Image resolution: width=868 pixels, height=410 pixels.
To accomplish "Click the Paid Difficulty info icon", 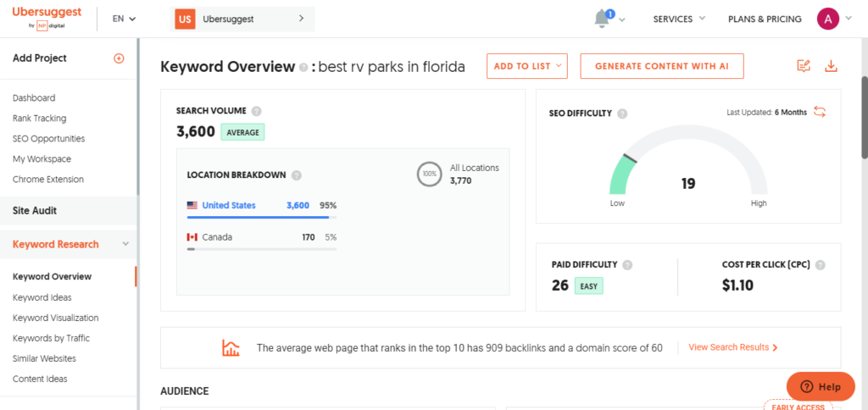I will pos(627,265).
